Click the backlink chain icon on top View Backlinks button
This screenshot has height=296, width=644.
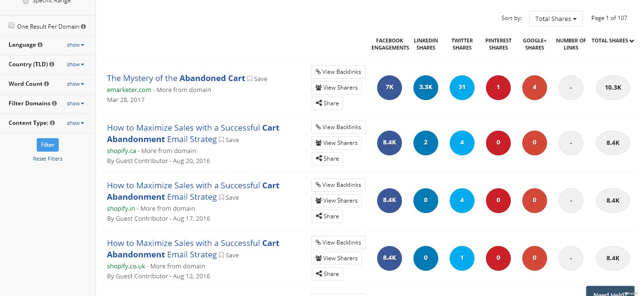(317, 71)
